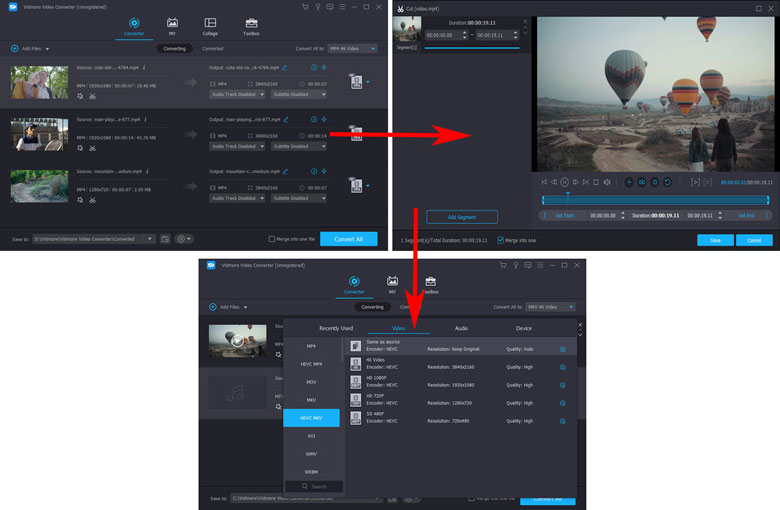780x510 pixels.
Task: Choose the HD 720P HEVC preset
Action: coord(461,400)
